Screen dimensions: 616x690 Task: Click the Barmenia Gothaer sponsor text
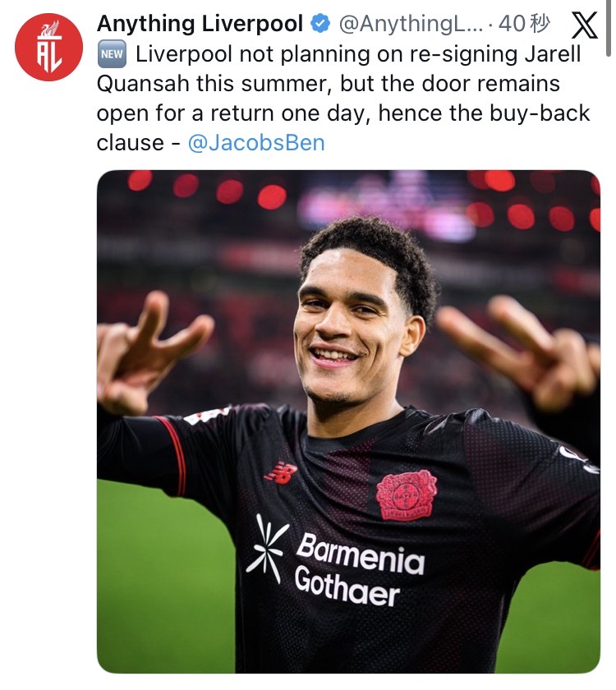coord(359,568)
